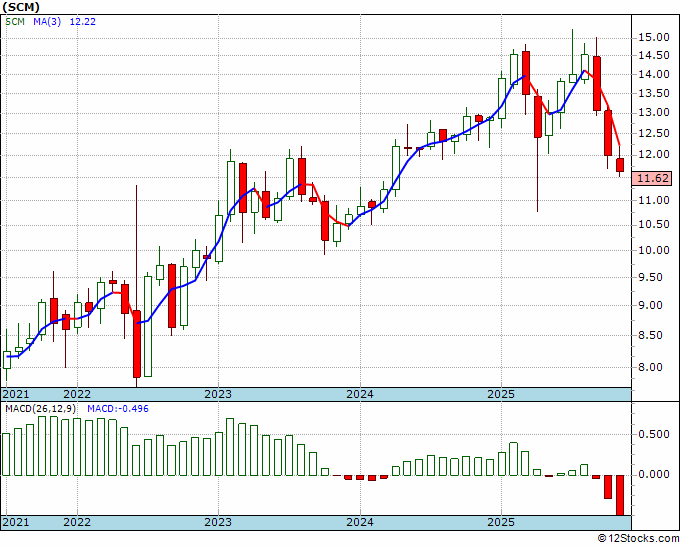680x546 pixels.
Task: Click the 0.500 MACD axis label
Action: coord(654,435)
